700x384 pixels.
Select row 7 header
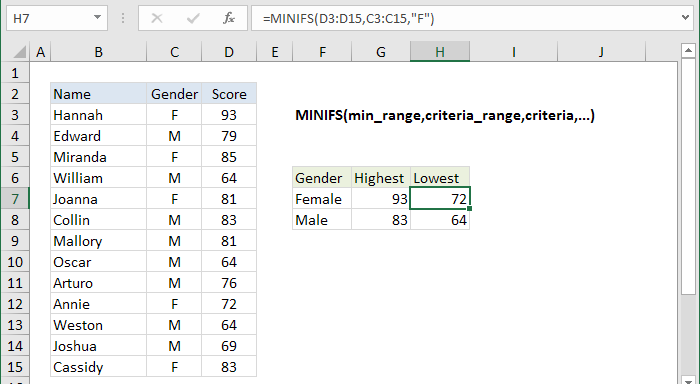15,199
